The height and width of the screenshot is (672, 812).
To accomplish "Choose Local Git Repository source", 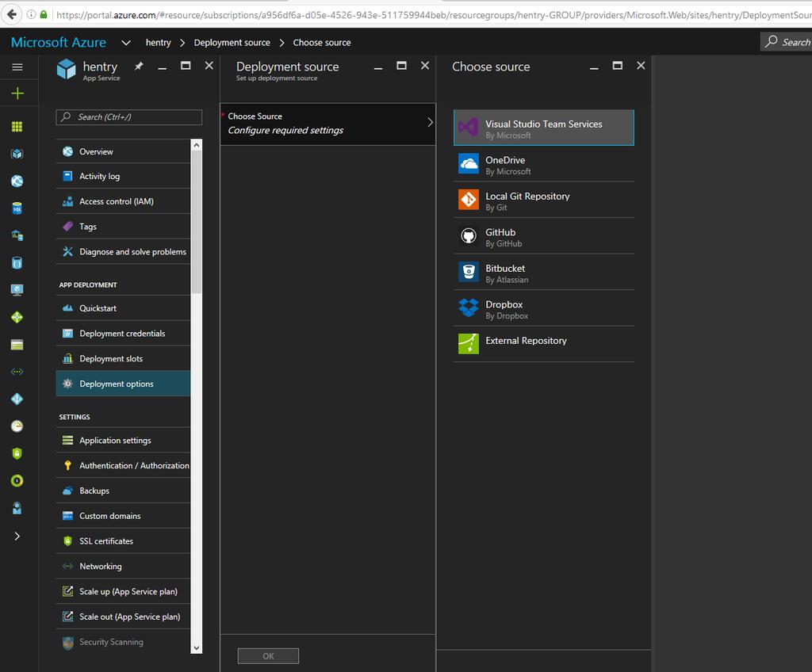I will pyautogui.click(x=544, y=200).
